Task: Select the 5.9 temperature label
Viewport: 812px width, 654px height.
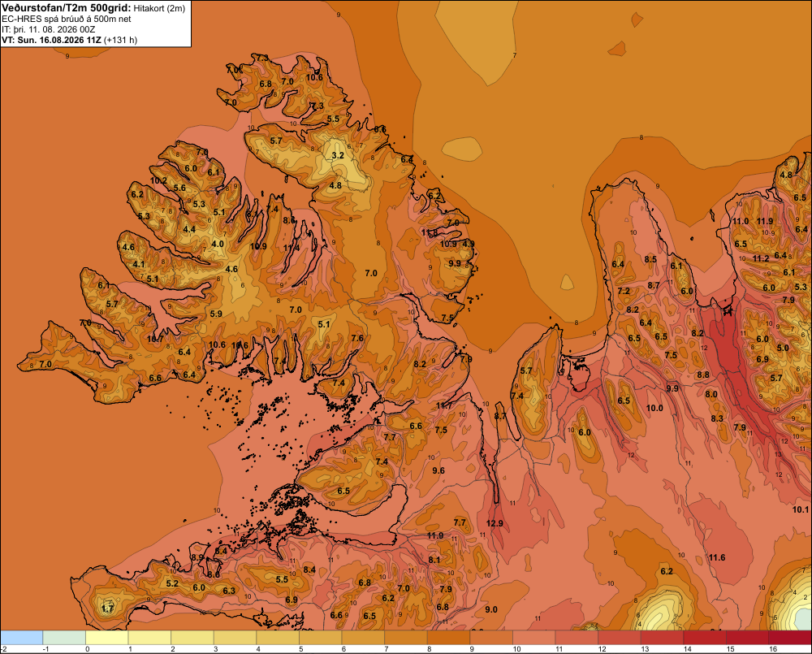Action: [216, 314]
